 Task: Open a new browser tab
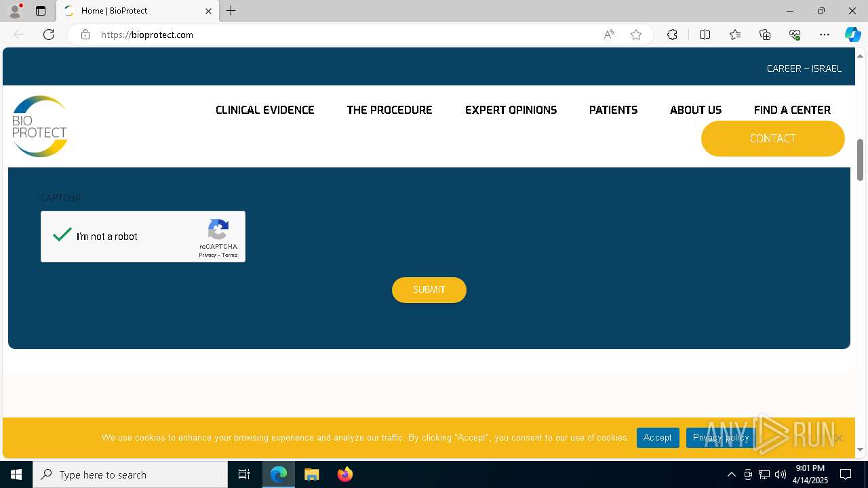click(231, 11)
